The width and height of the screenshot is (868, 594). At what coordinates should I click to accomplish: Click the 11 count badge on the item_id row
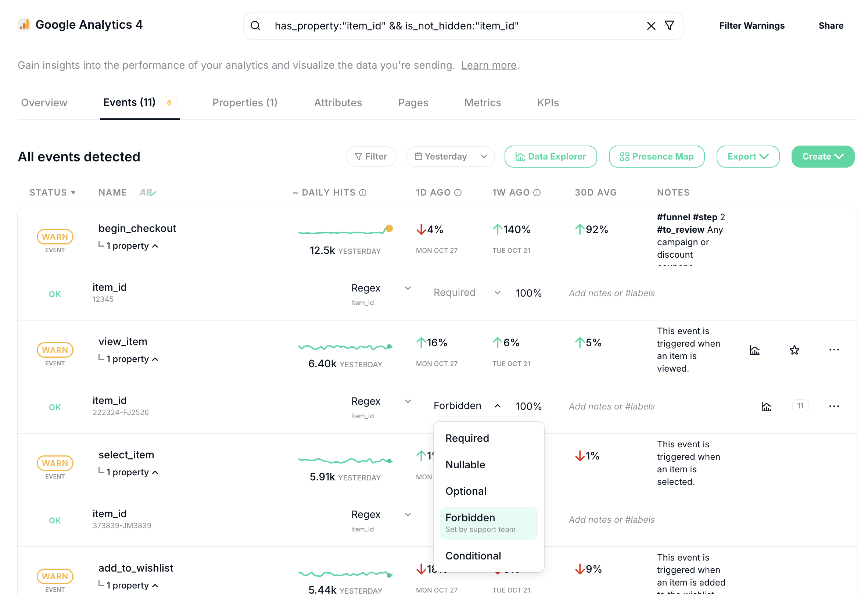pyautogui.click(x=800, y=406)
